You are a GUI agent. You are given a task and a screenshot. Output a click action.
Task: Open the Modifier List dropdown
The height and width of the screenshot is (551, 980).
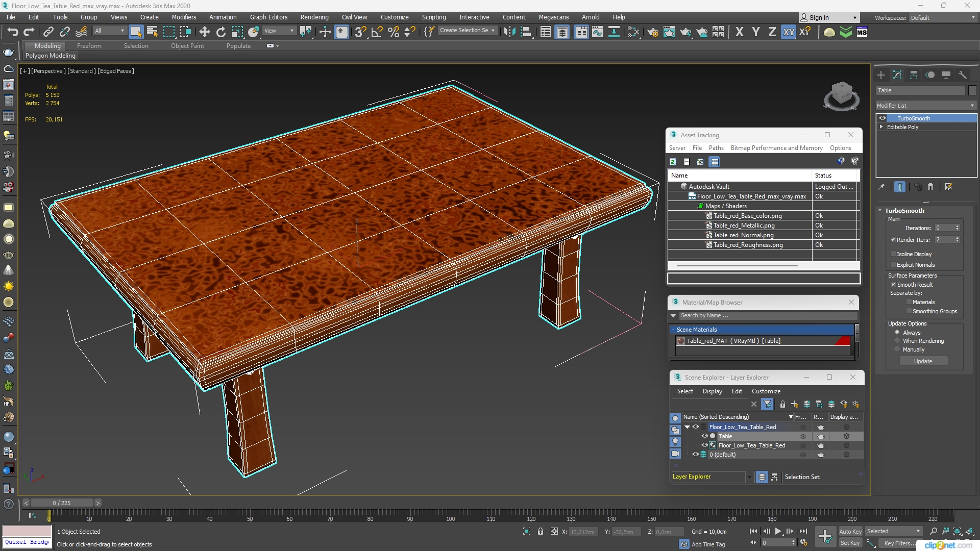pyautogui.click(x=925, y=106)
